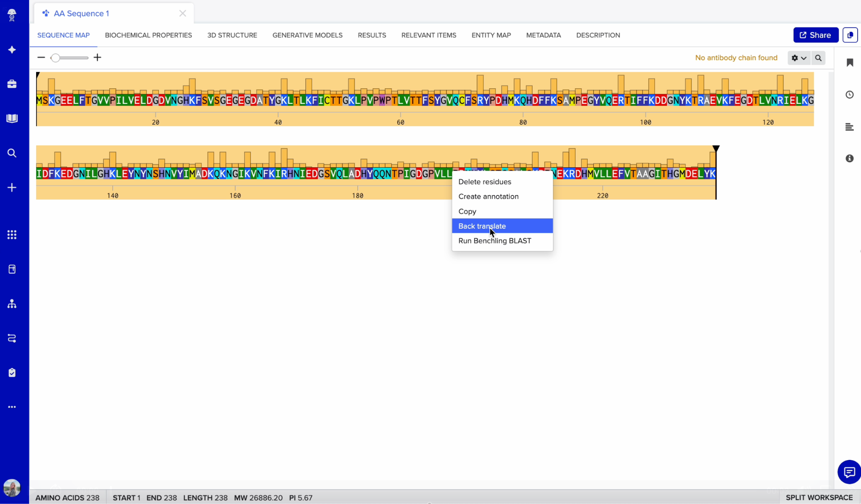The height and width of the screenshot is (504, 861).
Task: Expand the gear settings dropdown
Action: (x=798, y=58)
